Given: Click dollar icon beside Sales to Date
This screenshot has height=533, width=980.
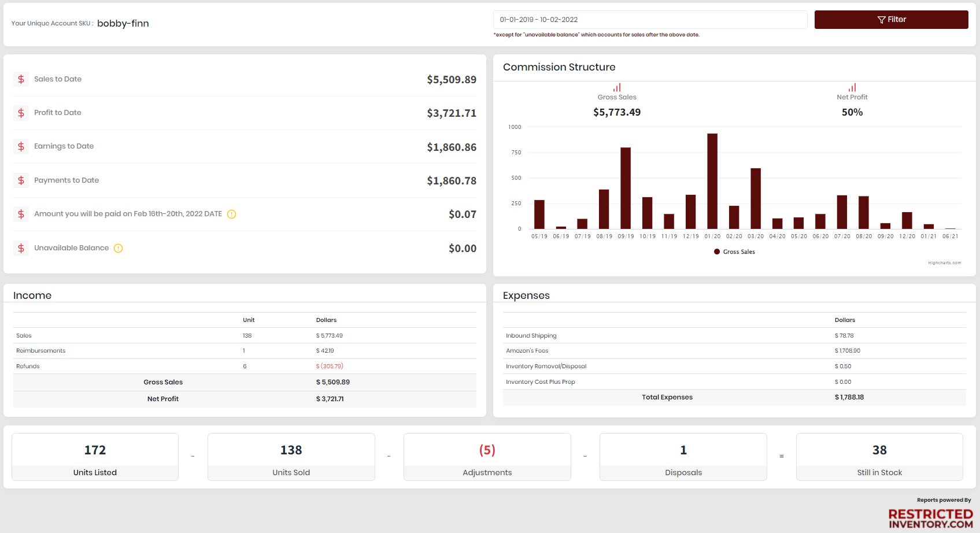Looking at the screenshot, I should click(x=21, y=79).
